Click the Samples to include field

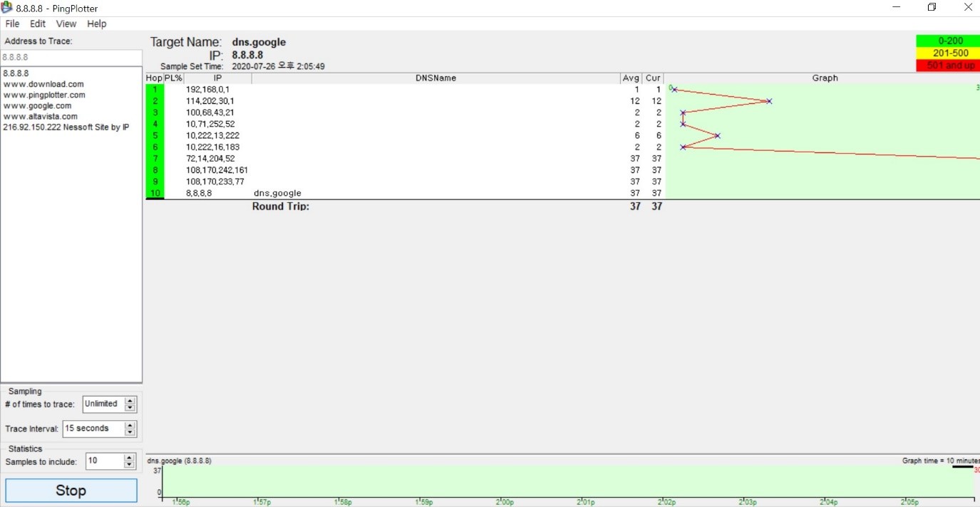point(105,461)
